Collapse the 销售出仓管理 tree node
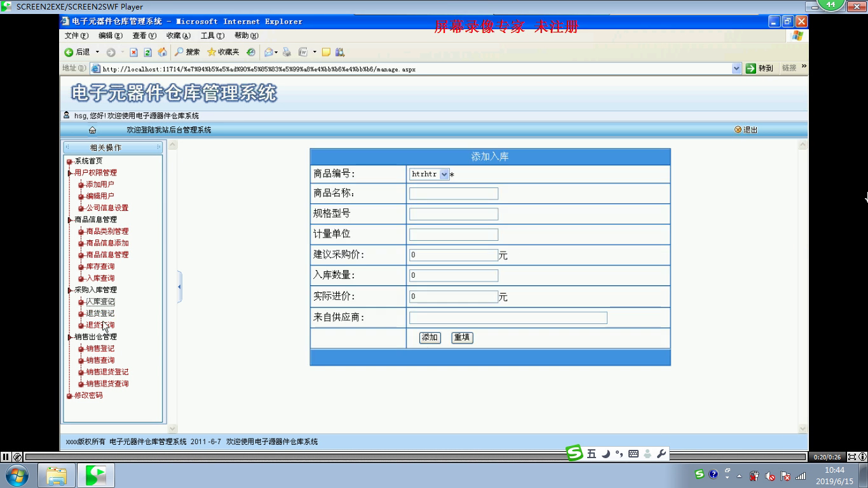Viewport: 868px width, 488px height. click(70, 337)
